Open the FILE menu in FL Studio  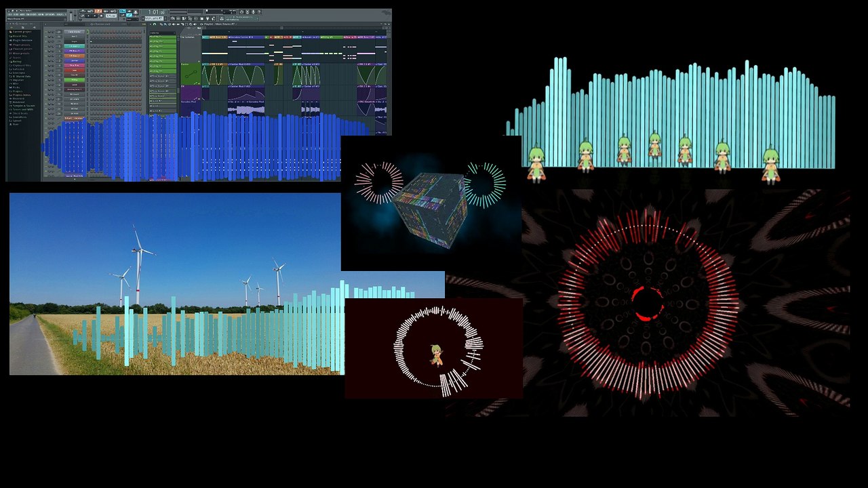point(11,15)
